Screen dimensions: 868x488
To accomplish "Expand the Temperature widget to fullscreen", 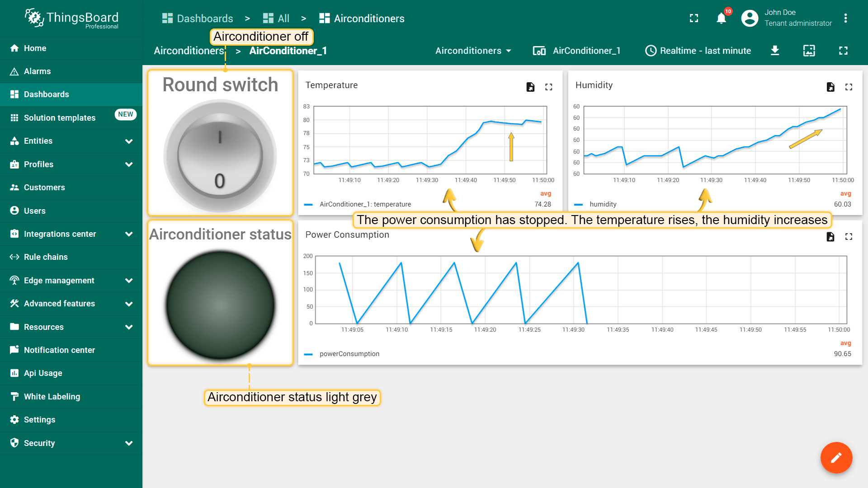I will [x=549, y=87].
